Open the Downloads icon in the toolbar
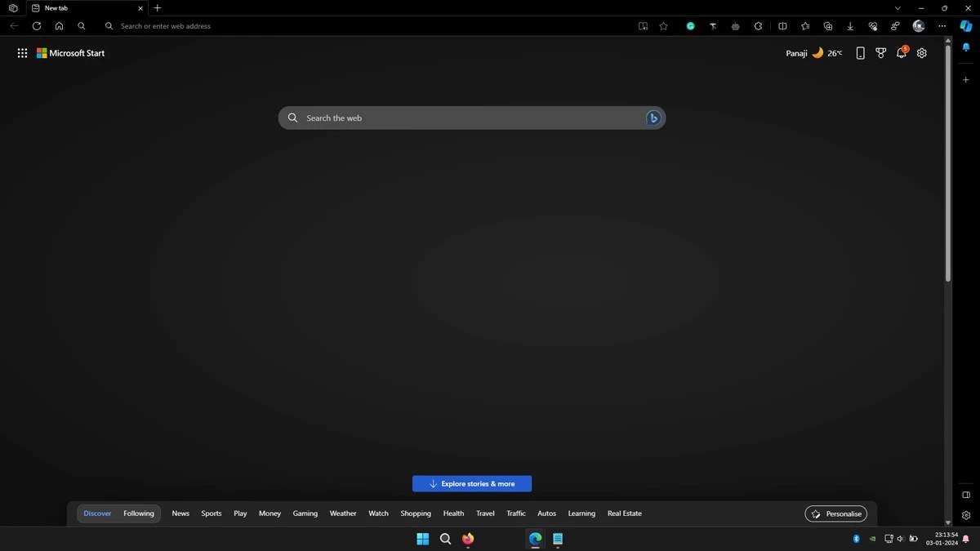 [849, 25]
